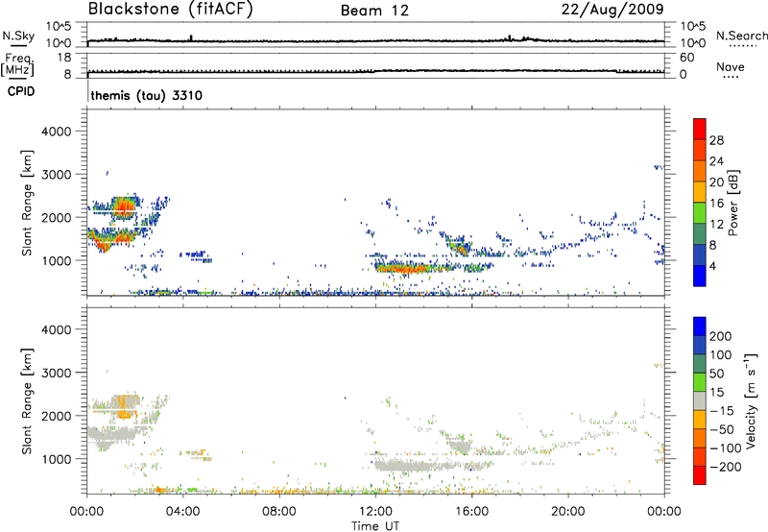The height and width of the screenshot is (532, 768).
Task: Click the noise spike near 04:00 in N.Sky trace
Action: tap(191, 37)
